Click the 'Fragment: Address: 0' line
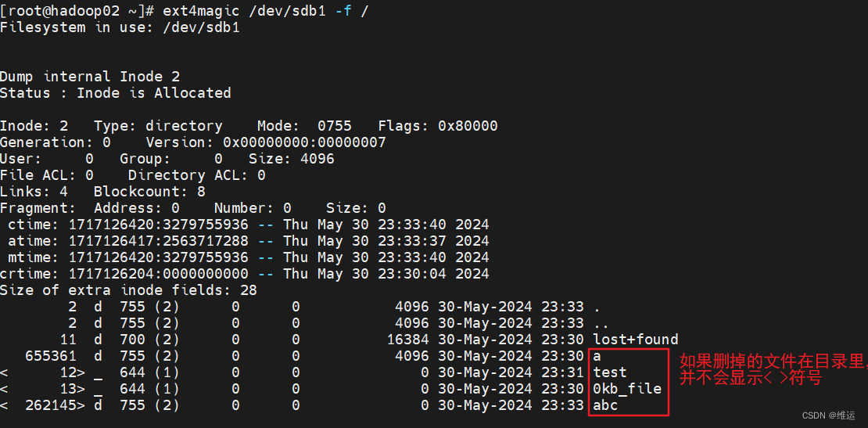Viewport: 868px width, 428px height. pos(90,208)
